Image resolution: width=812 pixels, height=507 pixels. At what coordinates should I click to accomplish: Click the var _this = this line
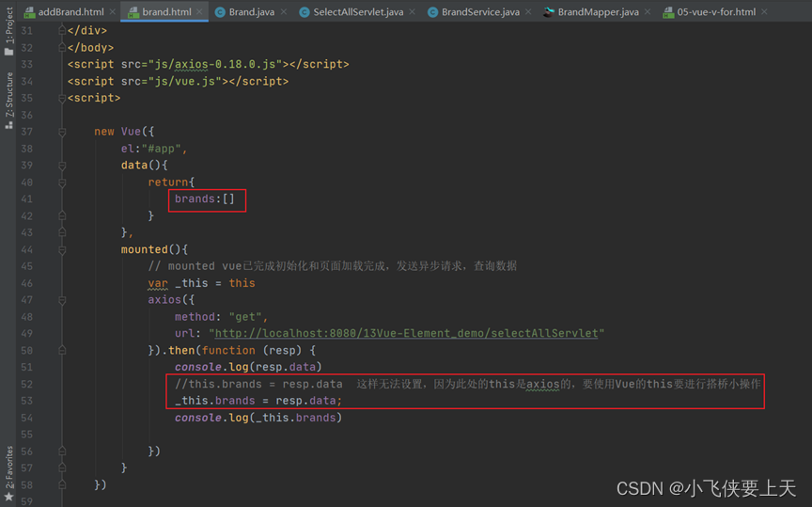[201, 283]
